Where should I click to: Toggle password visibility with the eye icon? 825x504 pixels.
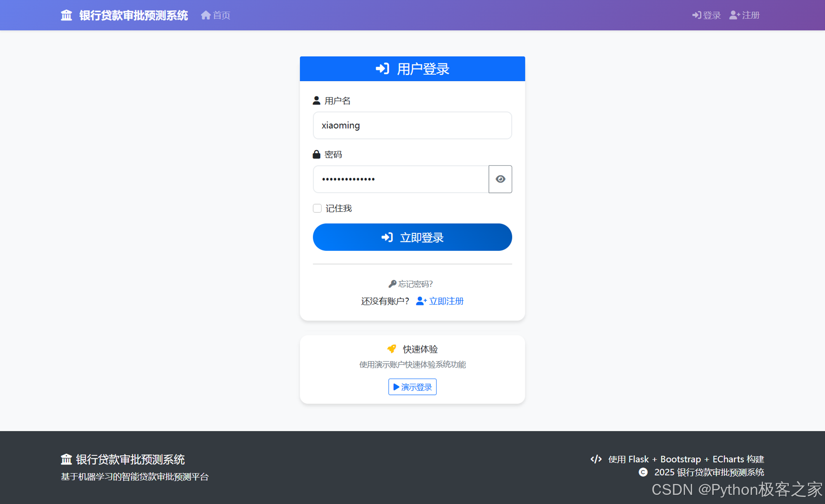pyautogui.click(x=500, y=179)
